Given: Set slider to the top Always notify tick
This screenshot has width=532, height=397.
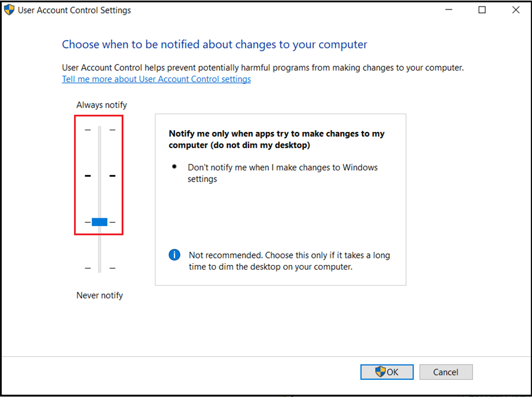Looking at the screenshot, I should click(100, 130).
